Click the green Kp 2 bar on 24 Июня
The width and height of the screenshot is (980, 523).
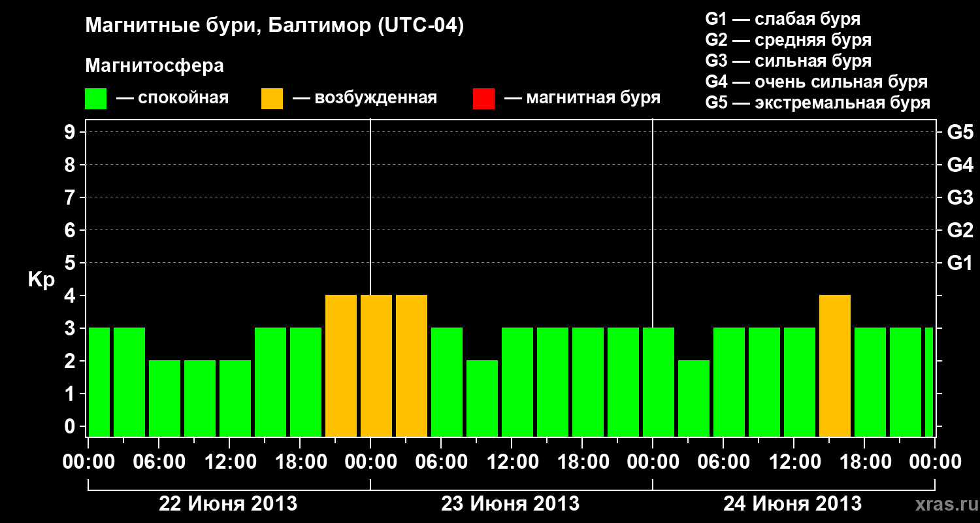point(694,399)
